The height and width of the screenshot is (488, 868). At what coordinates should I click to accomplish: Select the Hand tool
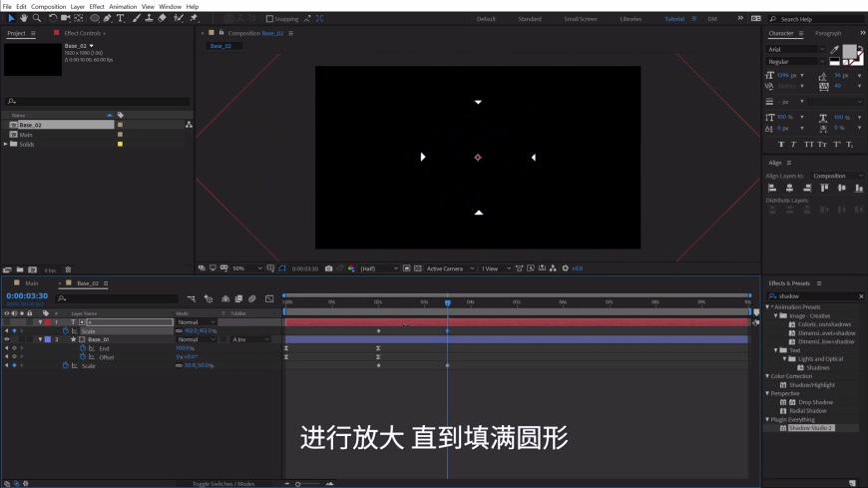pyautogui.click(x=24, y=18)
